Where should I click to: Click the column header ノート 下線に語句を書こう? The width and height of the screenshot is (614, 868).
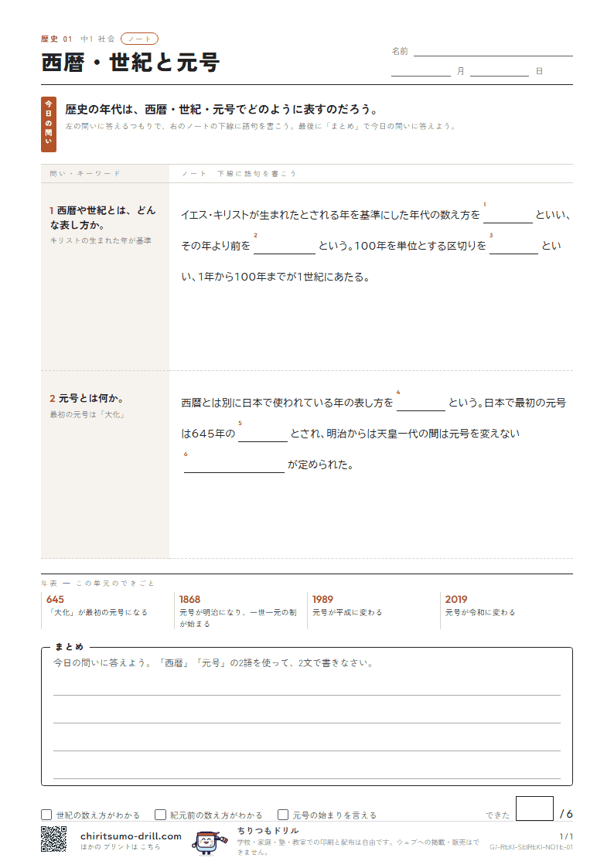[x=239, y=173]
